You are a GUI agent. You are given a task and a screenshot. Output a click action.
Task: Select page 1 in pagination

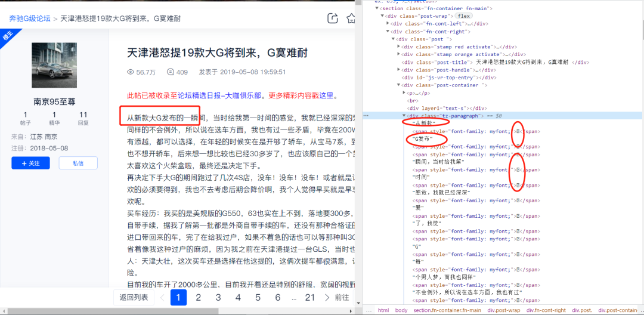pyautogui.click(x=178, y=297)
